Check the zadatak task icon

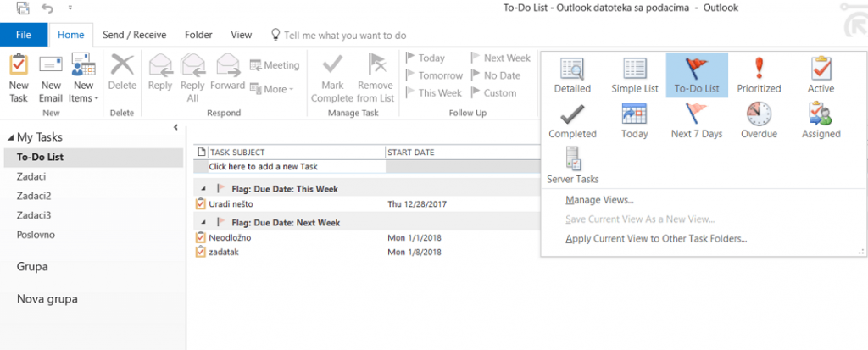pos(200,252)
